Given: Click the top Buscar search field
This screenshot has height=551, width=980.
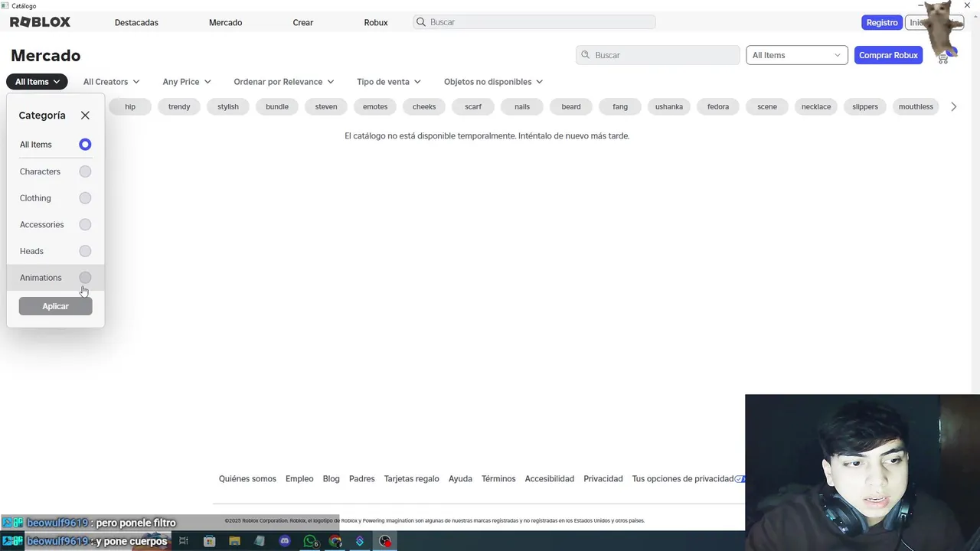Looking at the screenshot, I should coord(534,22).
